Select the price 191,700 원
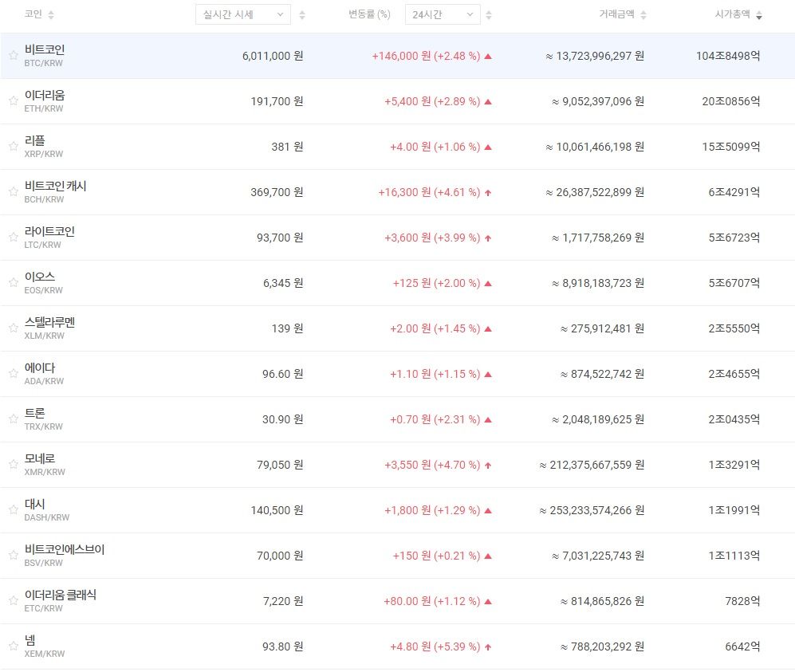Viewport: 795px width, 672px height. [x=277, y=101]
